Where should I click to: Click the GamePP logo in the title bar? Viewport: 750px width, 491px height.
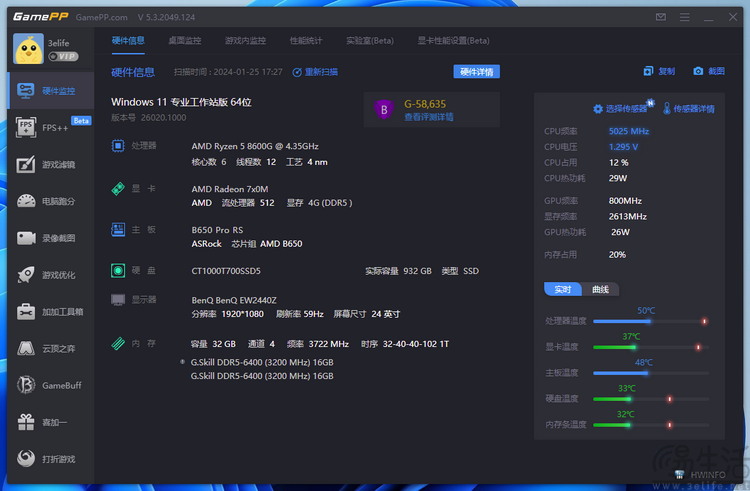(40, 17)
